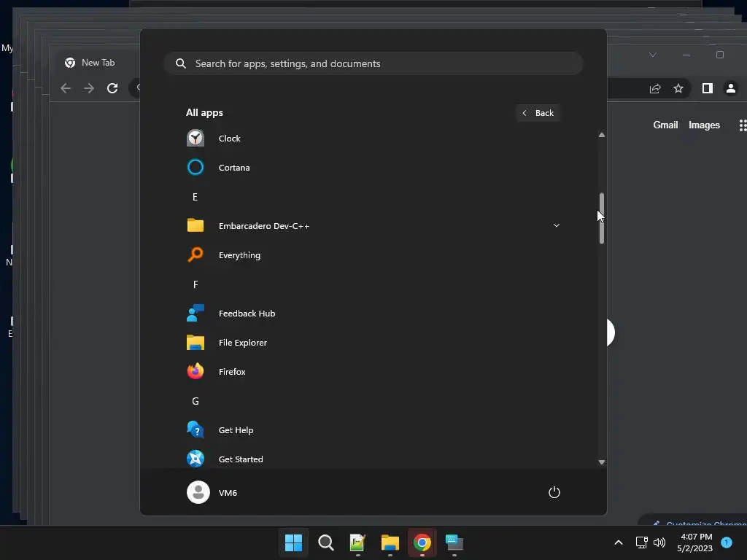Open Chrome profile avatar
Screen dimensions: 747x560
[x=731, y=88]
